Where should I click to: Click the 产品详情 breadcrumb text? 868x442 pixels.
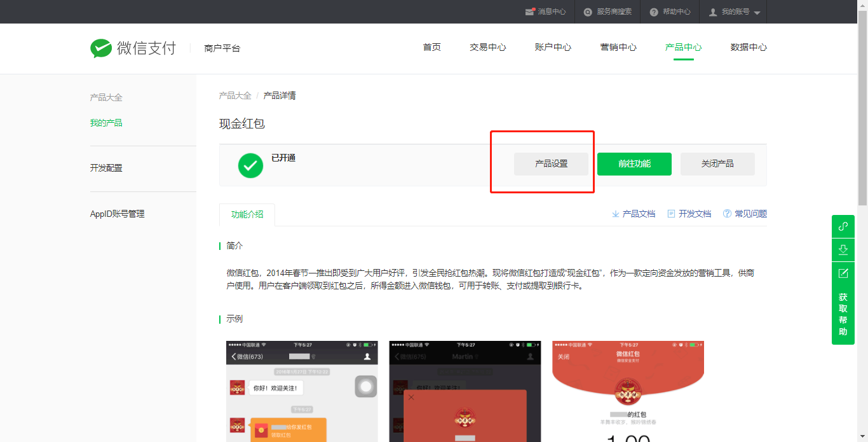coord(280,95)
